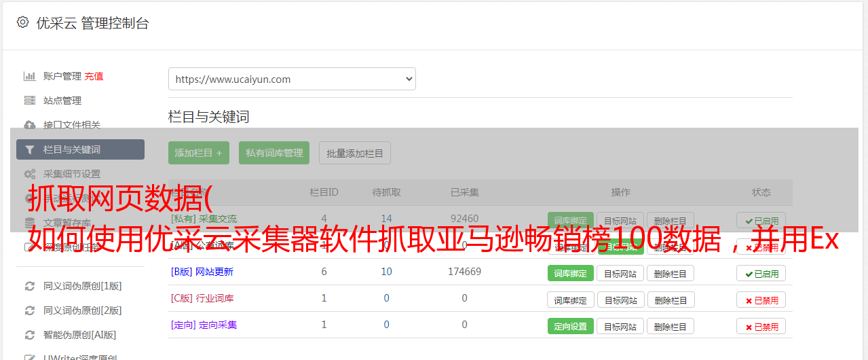Click 待抓取 count 14 for 采集交流
The height and width of the screenshot is (360, 868).
click(386, 219)
